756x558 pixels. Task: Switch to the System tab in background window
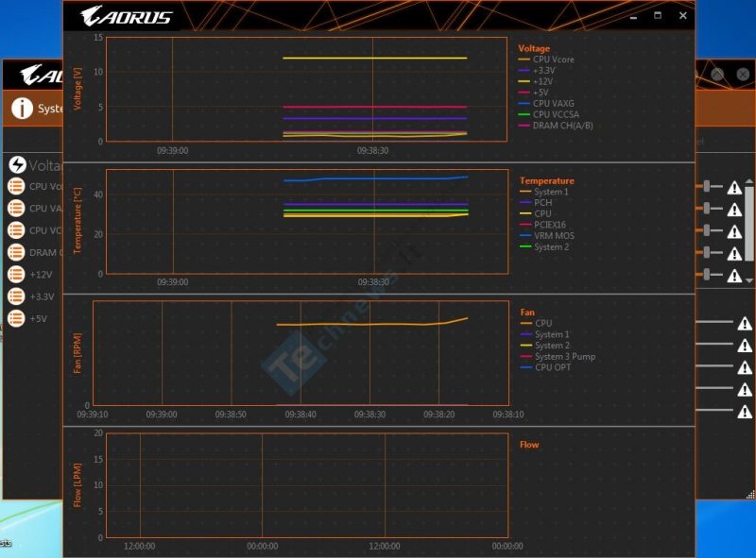[49, 109]
